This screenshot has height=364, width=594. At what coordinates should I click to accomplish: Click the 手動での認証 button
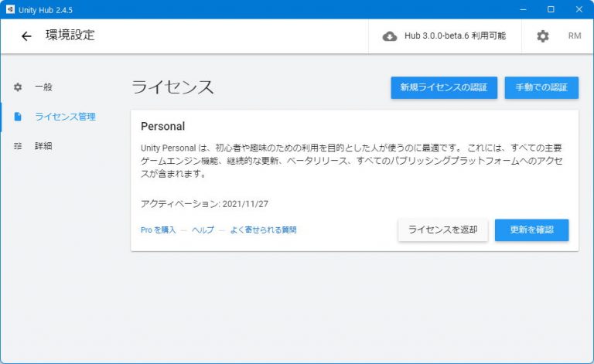[541, 87]
